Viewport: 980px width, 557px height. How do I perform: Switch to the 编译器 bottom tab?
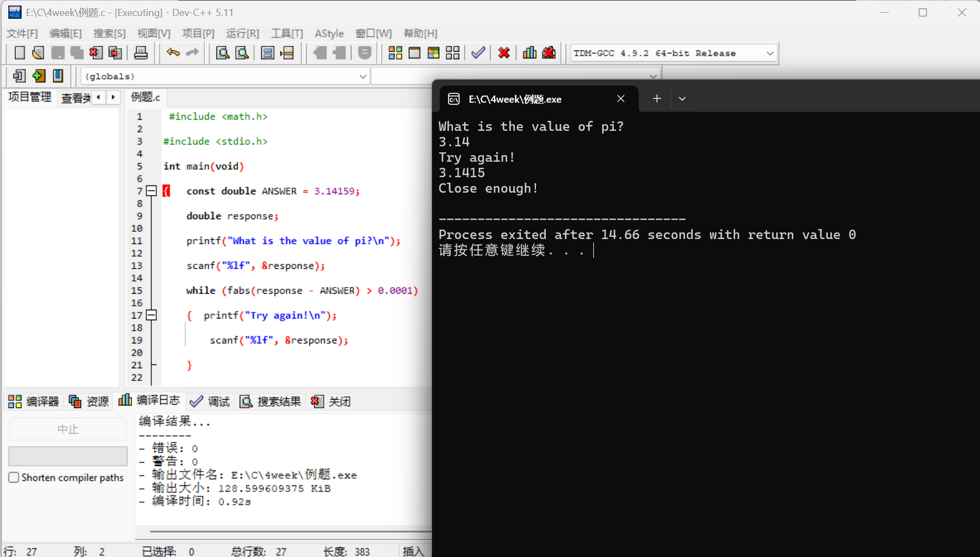click(34, 401)
